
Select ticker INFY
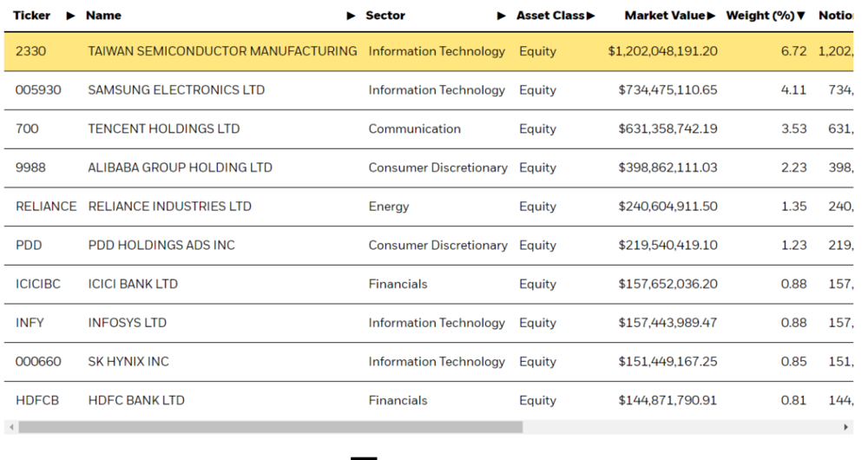click(x=30, y=322)
